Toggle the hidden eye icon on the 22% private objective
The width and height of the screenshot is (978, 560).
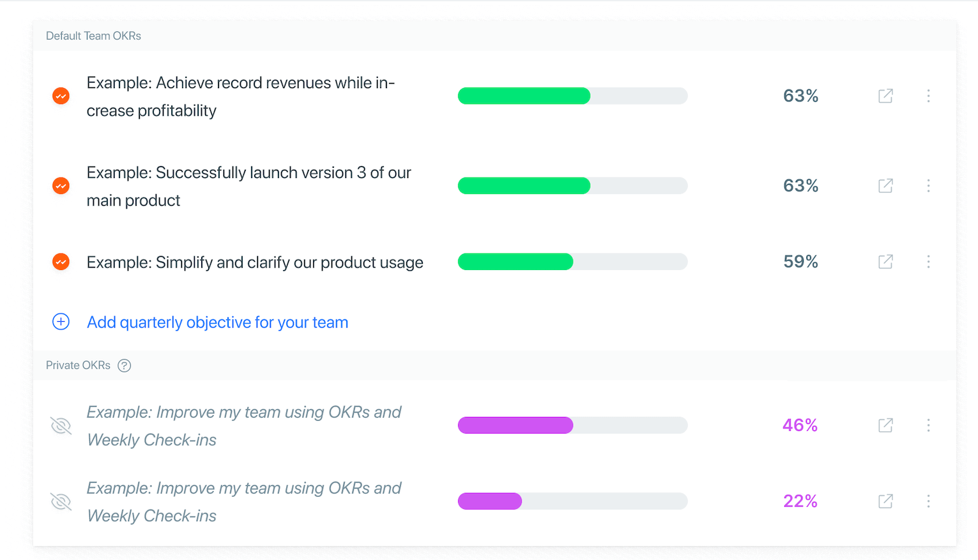point(61,501)
